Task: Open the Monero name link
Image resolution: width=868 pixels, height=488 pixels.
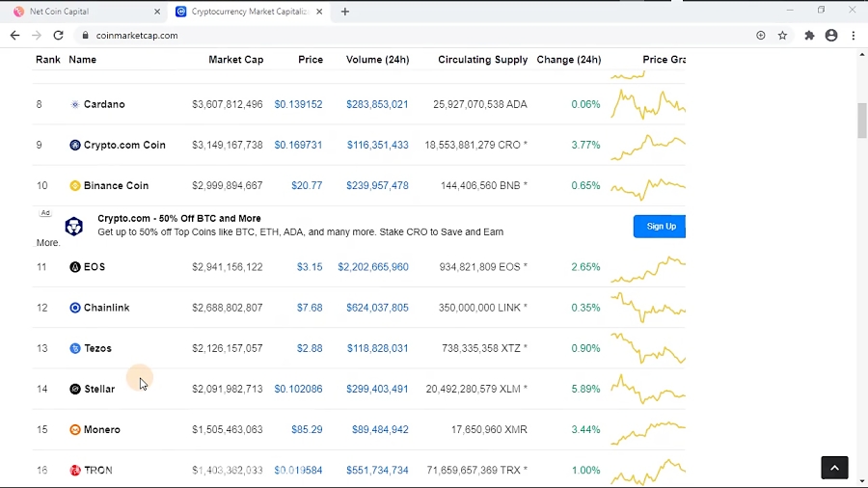Action: [102, 430]
